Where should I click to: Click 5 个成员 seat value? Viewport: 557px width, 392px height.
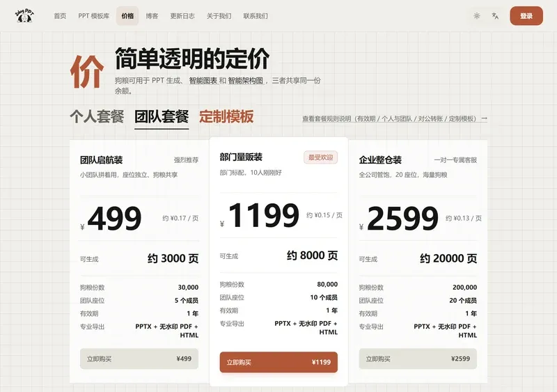coord(187,300)
